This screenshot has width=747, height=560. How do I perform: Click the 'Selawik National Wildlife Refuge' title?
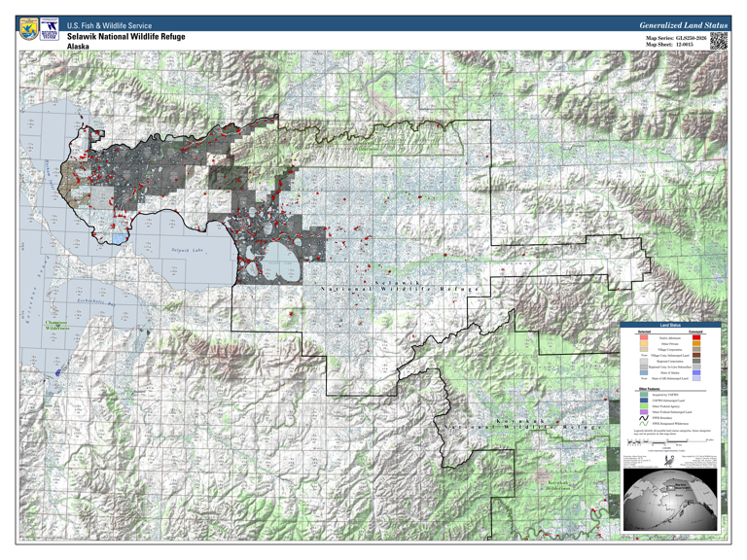[125, 36]
